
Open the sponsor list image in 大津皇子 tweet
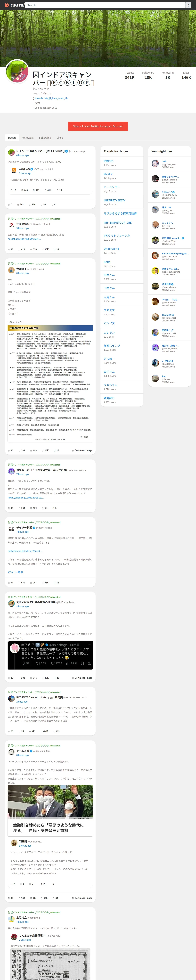coord(50,384)
